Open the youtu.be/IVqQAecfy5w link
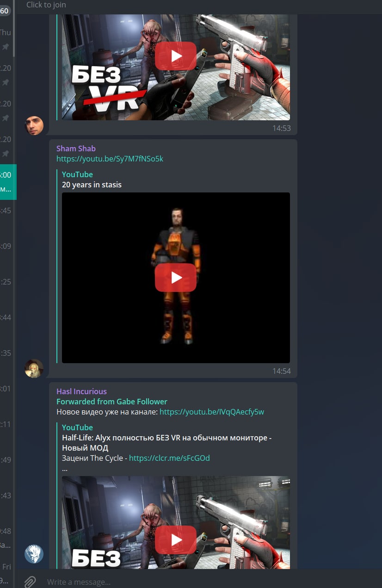The height and width of the screenshot is (588, 382). [x=212, y=412]
